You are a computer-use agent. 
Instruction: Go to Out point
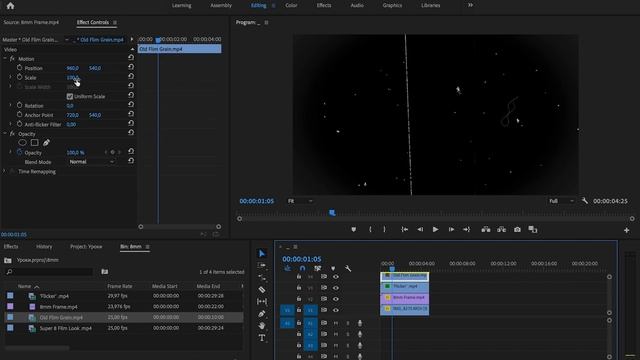[467, 229]
